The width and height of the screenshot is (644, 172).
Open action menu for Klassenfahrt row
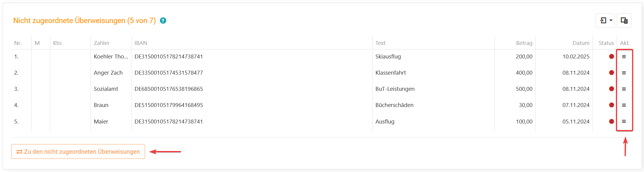point(624,73)
